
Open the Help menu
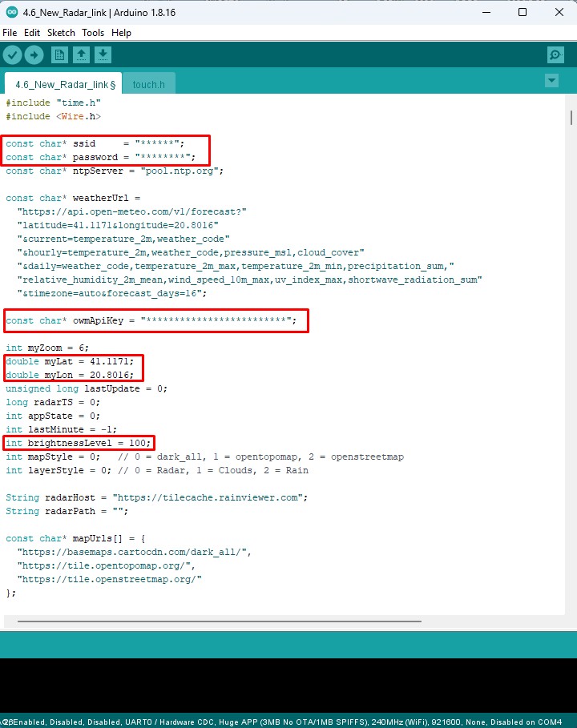click(121, 33)
